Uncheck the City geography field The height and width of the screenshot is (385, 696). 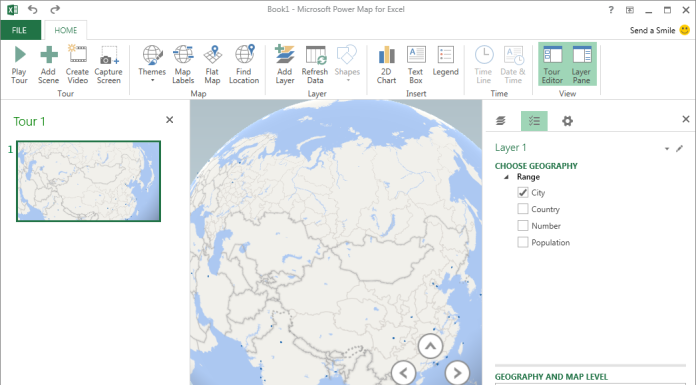[x=523, y=192]
